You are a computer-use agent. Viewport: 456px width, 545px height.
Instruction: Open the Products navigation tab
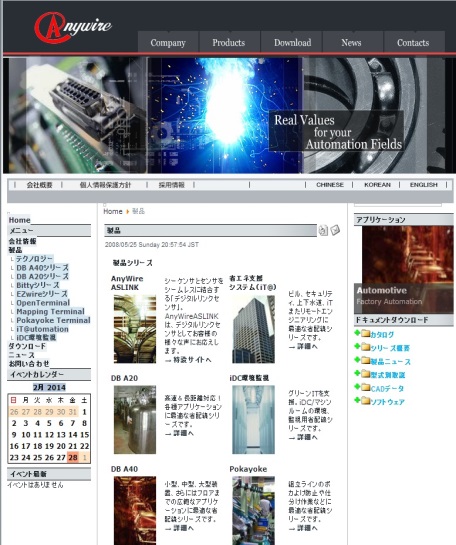tap(229, 42)
